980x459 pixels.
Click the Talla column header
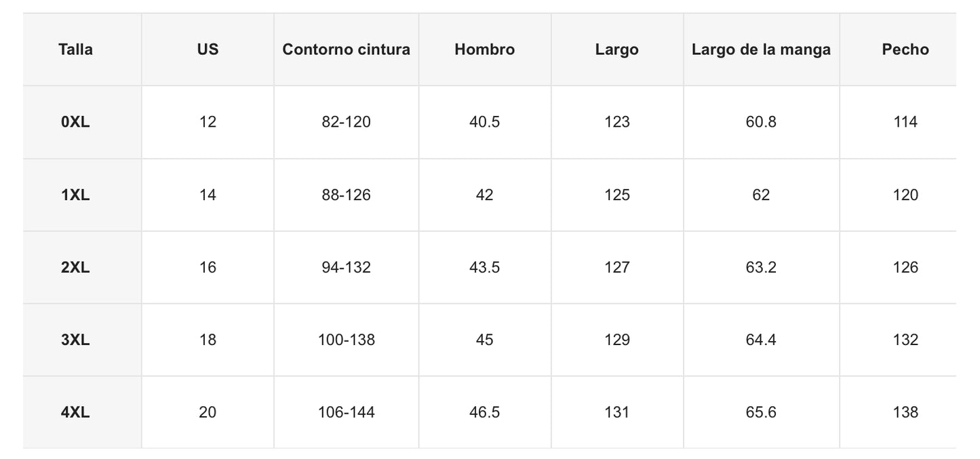(75, 49)
